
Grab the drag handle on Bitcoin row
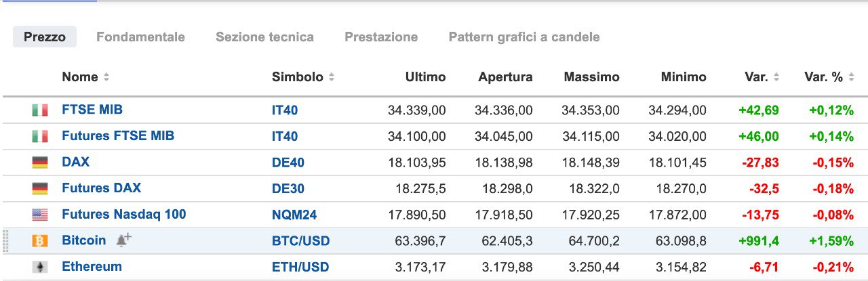point(6,241)
